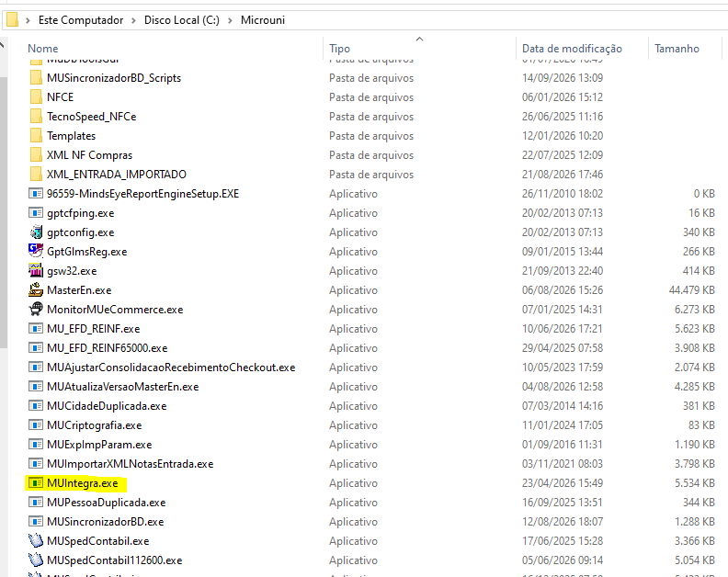Select the XML NF Compras folder icon

click(36, 154)
